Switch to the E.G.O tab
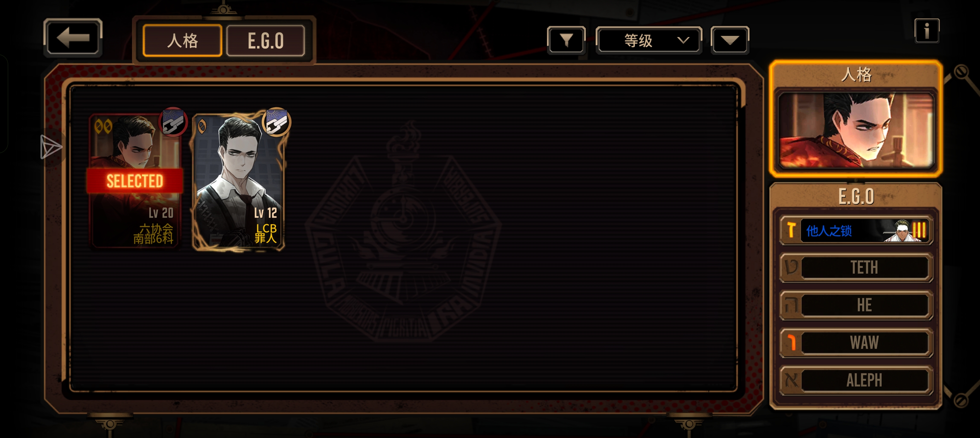Screen dimensions: 980x438 [x=266, y=41]
